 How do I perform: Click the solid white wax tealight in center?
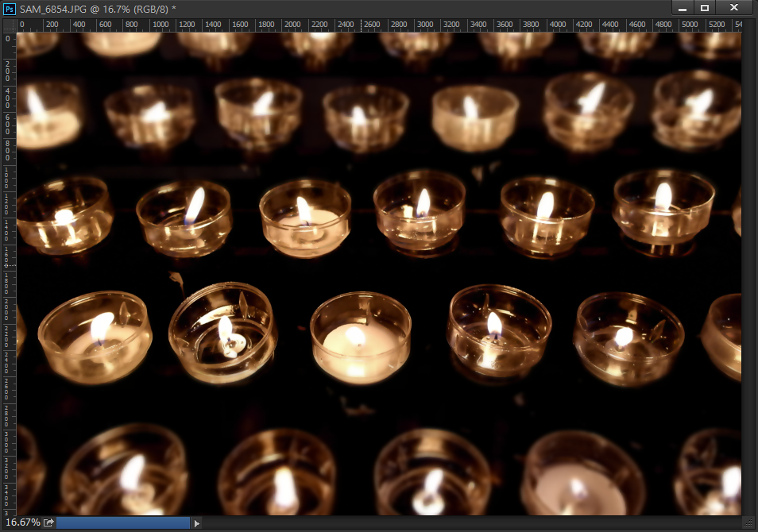point(358,339)
